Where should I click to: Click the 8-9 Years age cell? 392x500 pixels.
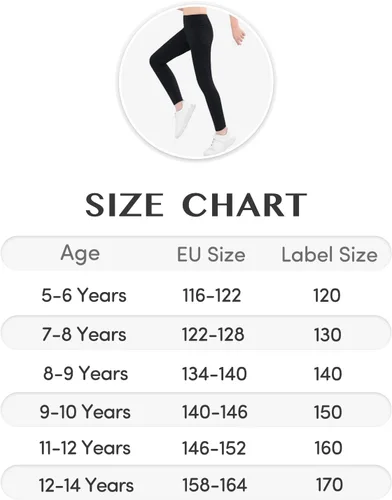tap(86, 373)
